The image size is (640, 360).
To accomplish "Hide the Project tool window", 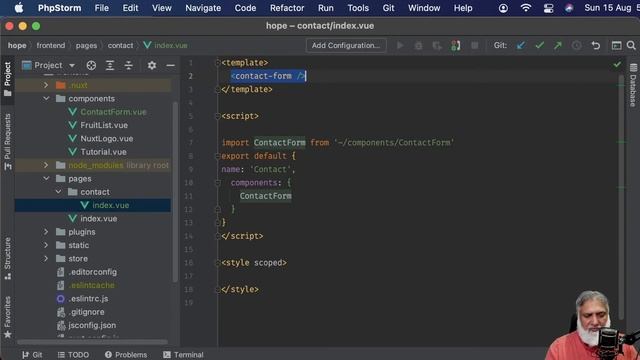I will click(x=170, y=65).
